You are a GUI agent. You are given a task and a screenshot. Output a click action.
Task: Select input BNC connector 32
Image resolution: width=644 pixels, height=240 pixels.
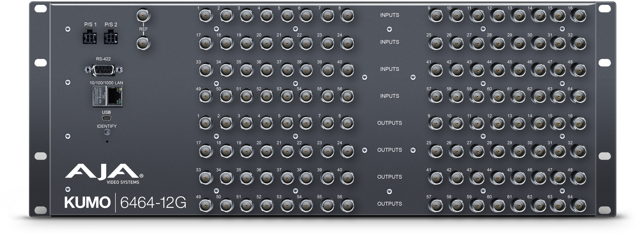578,43
